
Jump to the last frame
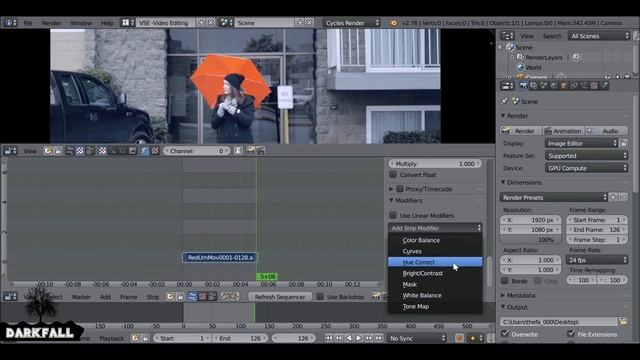tap(379, 338)
